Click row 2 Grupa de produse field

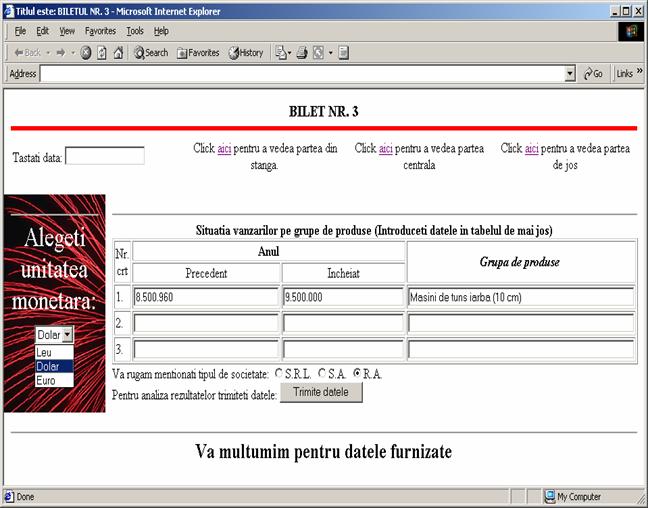pos(521,323)
